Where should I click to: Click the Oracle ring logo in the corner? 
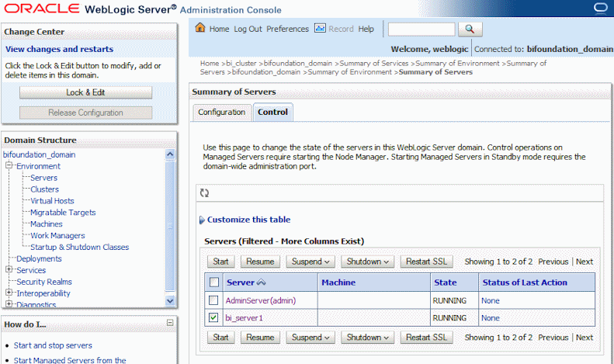(600, 9)
